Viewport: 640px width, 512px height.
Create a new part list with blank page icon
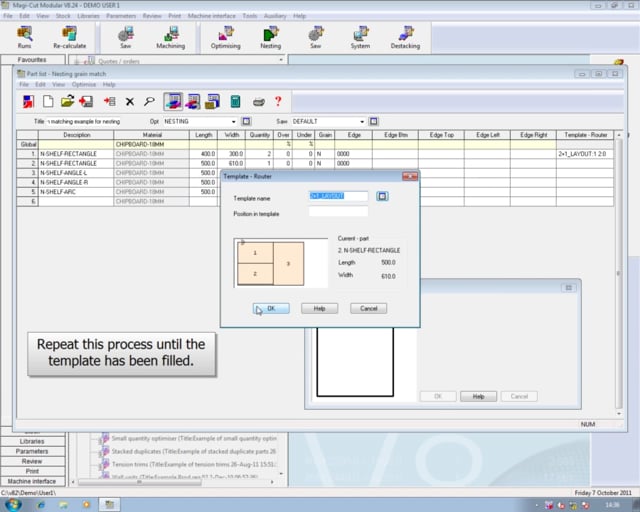coord(48,101)
